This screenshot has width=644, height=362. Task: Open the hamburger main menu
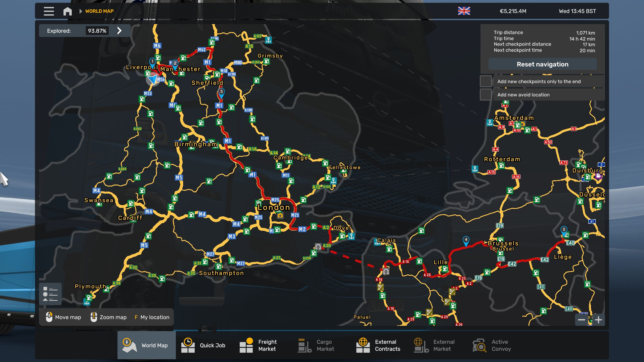pyautogui.click(x=49, y=11)
